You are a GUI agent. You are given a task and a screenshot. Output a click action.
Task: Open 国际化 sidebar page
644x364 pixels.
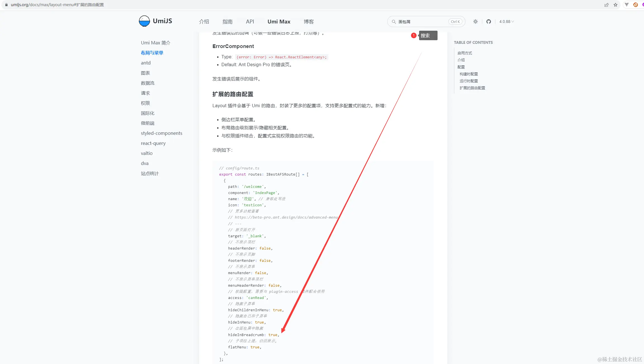pyautogui.click(x=148, y=113)
